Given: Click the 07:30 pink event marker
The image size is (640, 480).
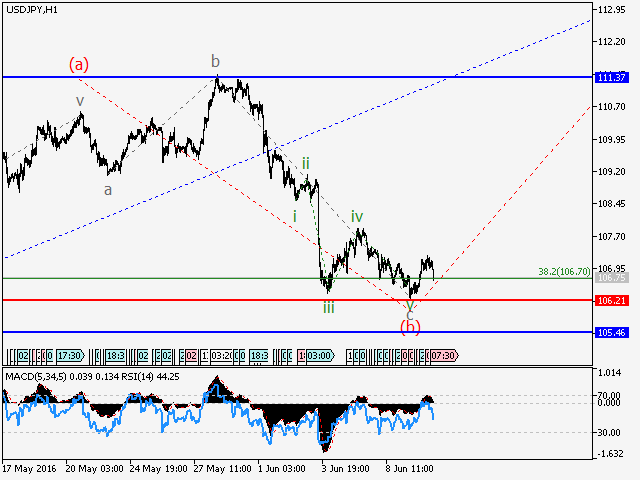Looking at the screenshot, I should (x=444, y=356).
